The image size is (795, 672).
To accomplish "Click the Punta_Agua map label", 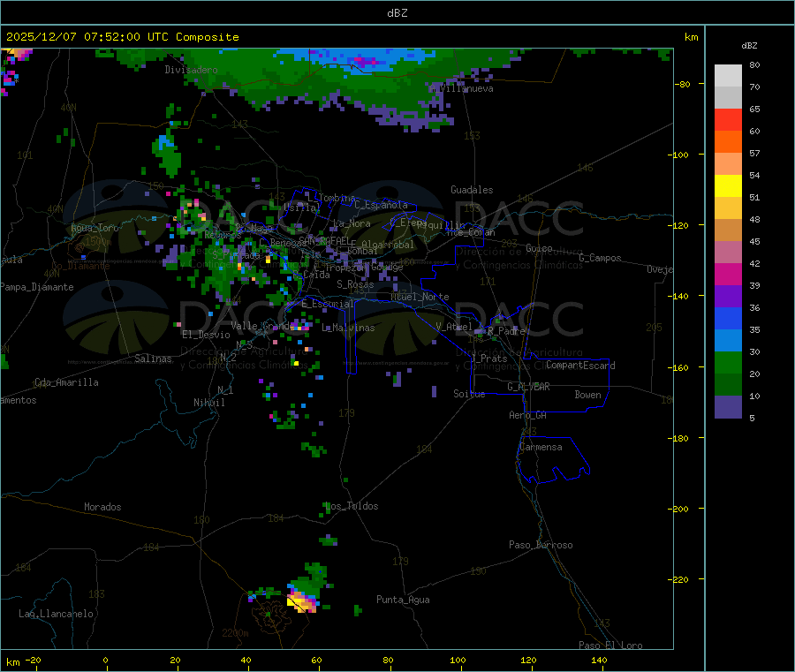I will [x=403, y=600].
